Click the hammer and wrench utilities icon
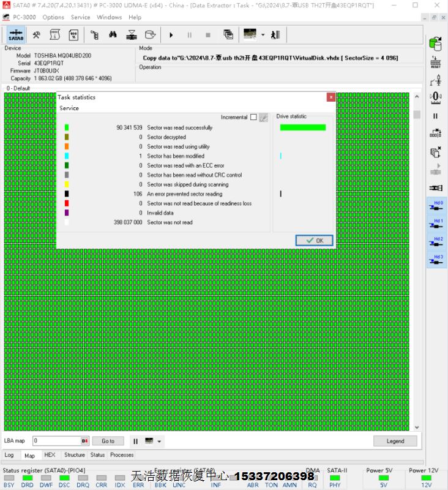The width and height of the screenshot is (448, 490). (x=36, y=35)
